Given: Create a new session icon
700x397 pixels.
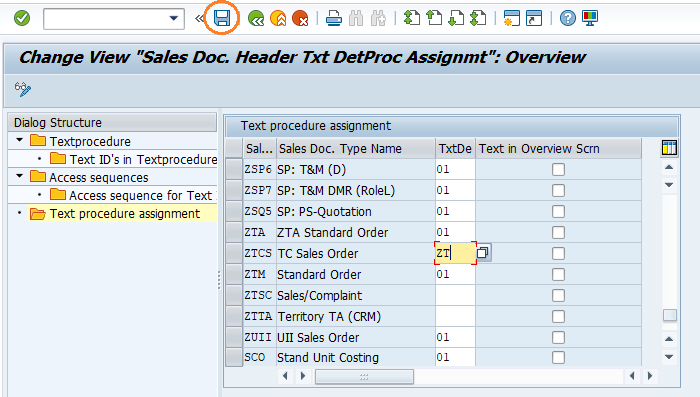Looking at the screenshot, I should (x=511, y=18).
